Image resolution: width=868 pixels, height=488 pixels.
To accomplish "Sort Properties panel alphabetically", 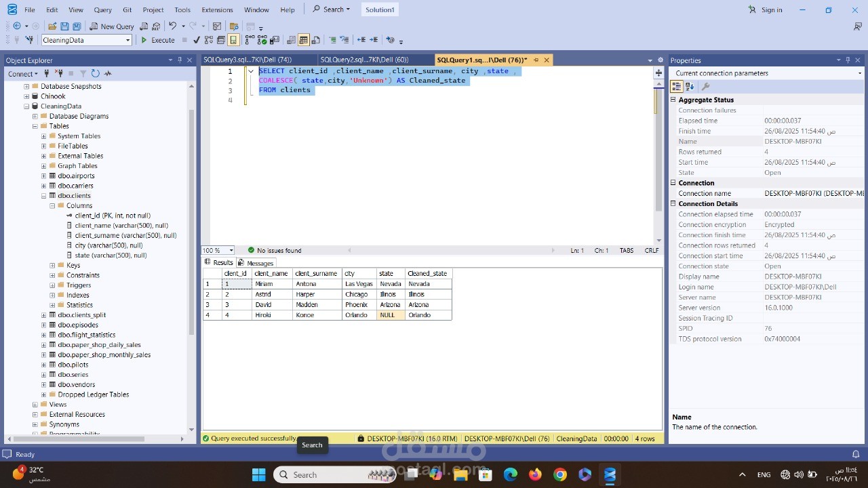I will click(x=689, y=85).
